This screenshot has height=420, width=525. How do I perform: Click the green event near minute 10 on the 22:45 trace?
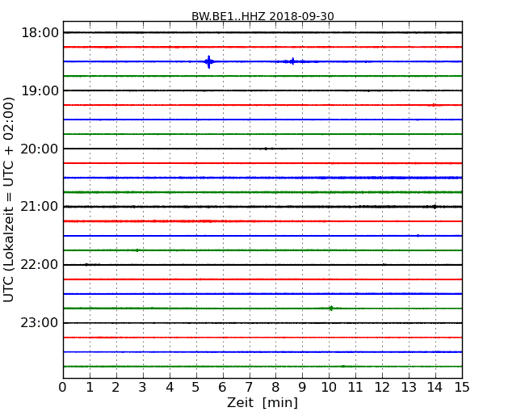(x=331, y=308)
